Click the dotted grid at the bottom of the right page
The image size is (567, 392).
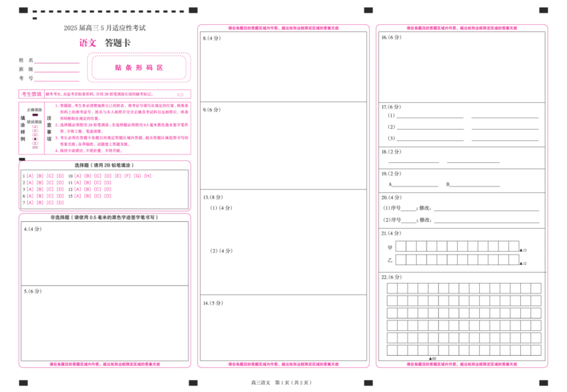tap(461, 330)
